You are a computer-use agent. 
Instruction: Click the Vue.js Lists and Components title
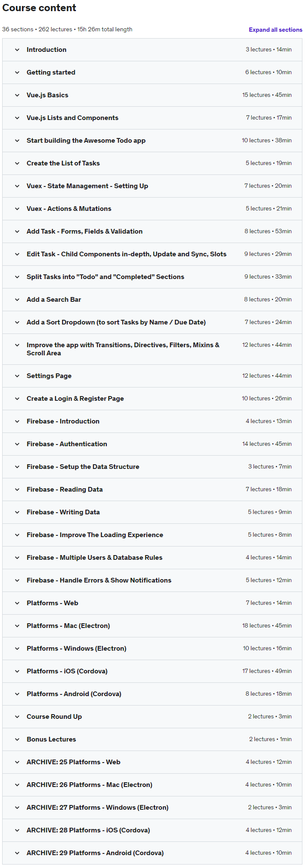pyautogui.click(x=72, y=118)
